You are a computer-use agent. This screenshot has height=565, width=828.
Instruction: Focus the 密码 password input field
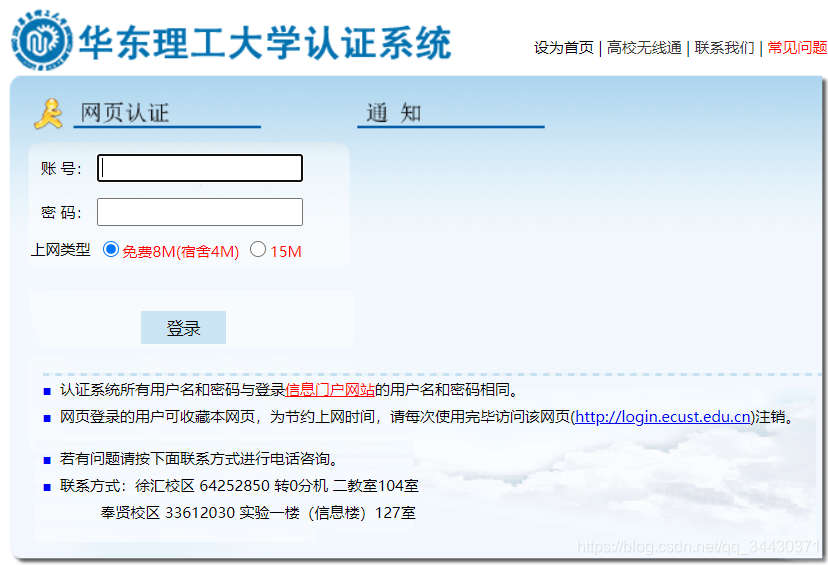click(x=200, y=212)
